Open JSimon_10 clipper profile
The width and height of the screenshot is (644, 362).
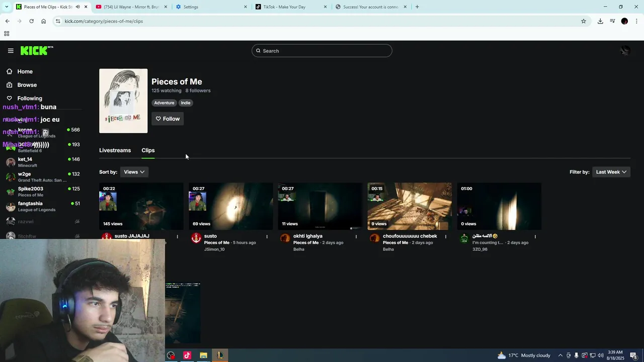click(214, 249)
